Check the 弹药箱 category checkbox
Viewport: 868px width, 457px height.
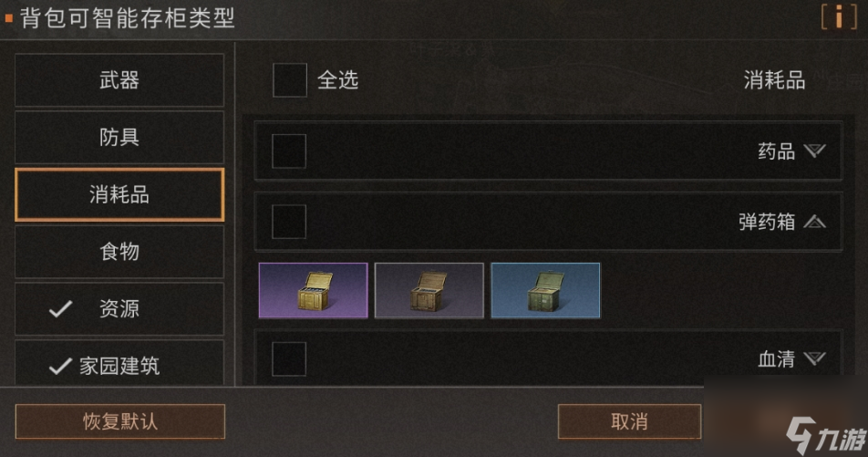click(x=289, y=222)
